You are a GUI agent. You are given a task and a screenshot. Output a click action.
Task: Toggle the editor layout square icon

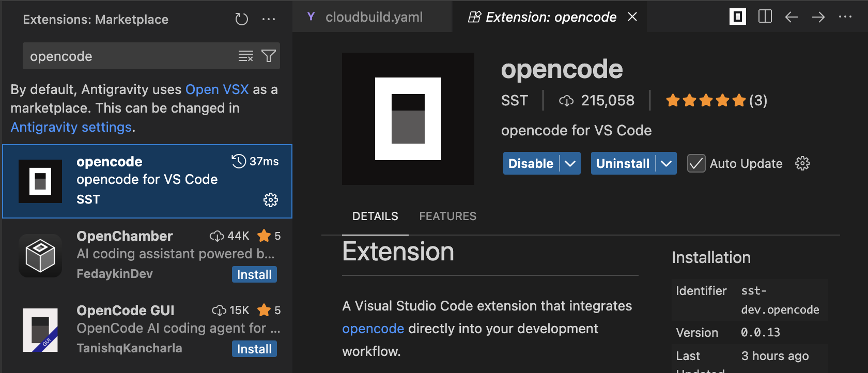[x=738, y=17]
